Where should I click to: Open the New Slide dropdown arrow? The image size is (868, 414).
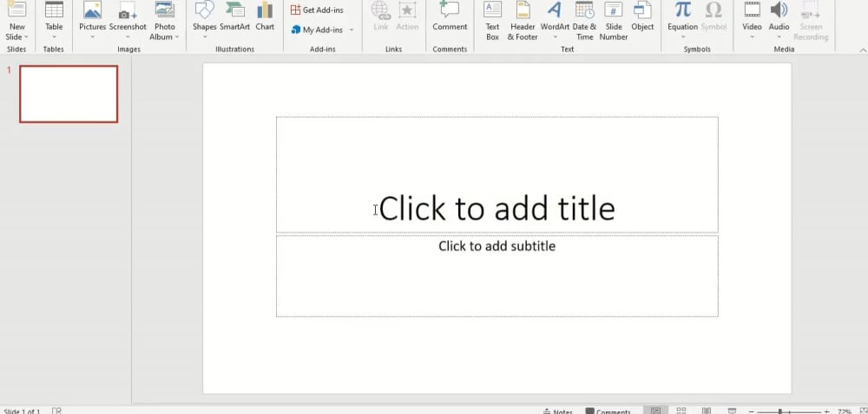[26, 37]
